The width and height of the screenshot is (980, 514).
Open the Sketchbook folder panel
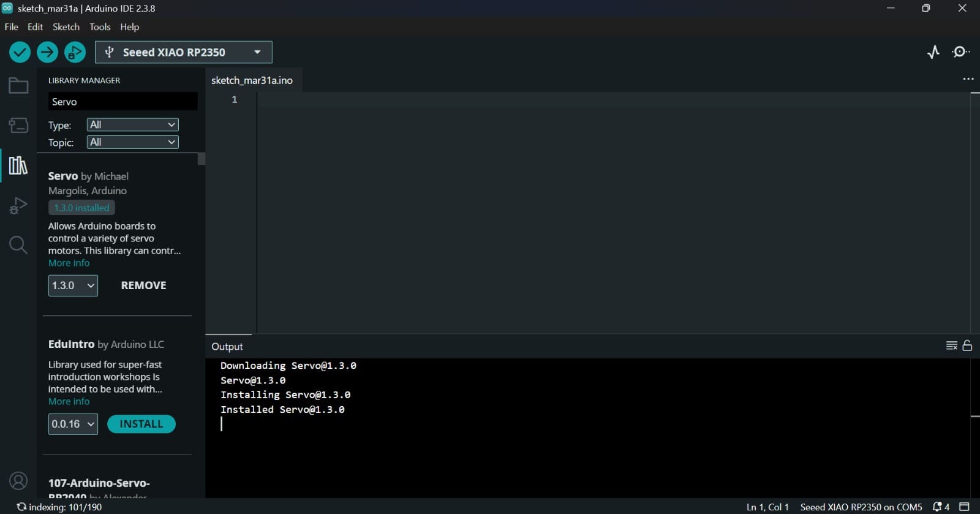pos(18,86)
